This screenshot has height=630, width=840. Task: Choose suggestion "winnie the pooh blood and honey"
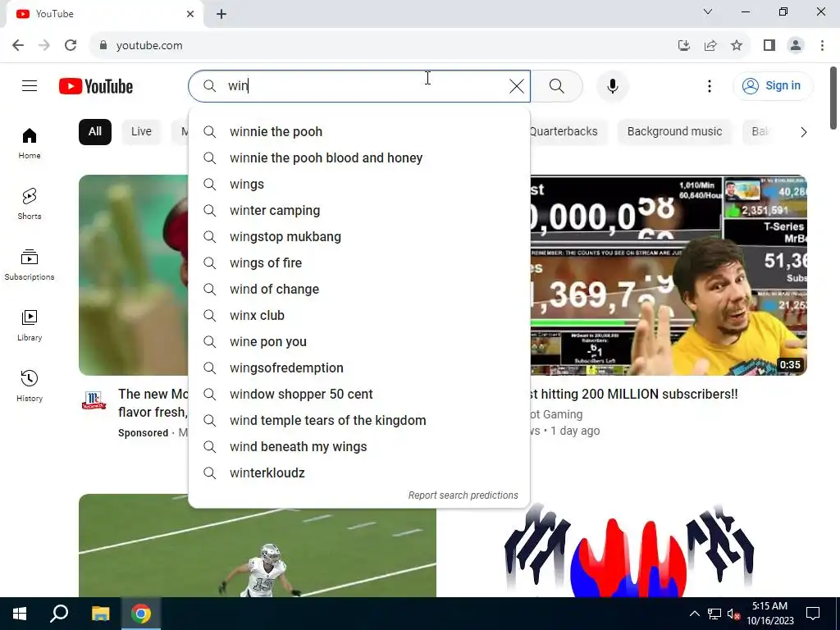tap(359, 158)
